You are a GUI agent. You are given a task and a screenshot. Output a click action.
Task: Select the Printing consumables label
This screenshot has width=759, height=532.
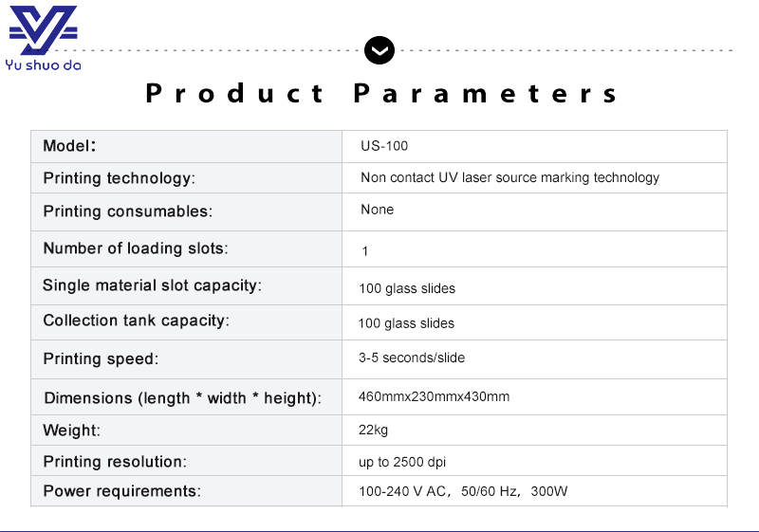[x=127, y=211]
